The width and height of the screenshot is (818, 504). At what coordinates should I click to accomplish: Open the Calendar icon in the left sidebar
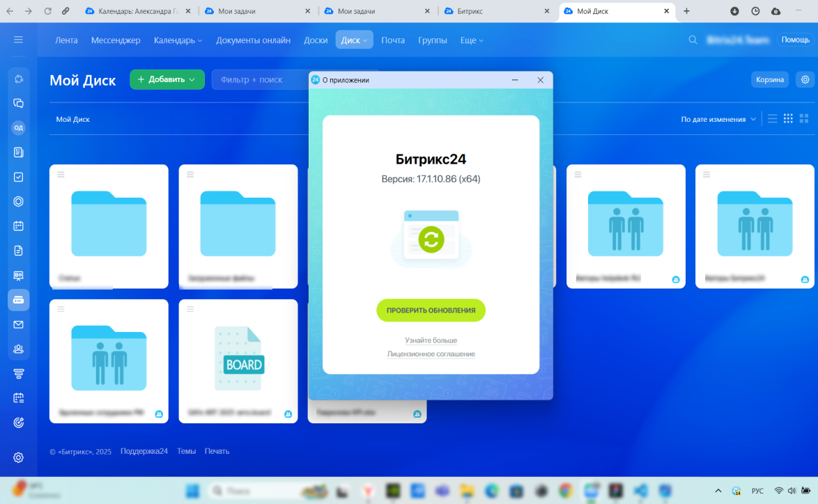tap(18, 226)
